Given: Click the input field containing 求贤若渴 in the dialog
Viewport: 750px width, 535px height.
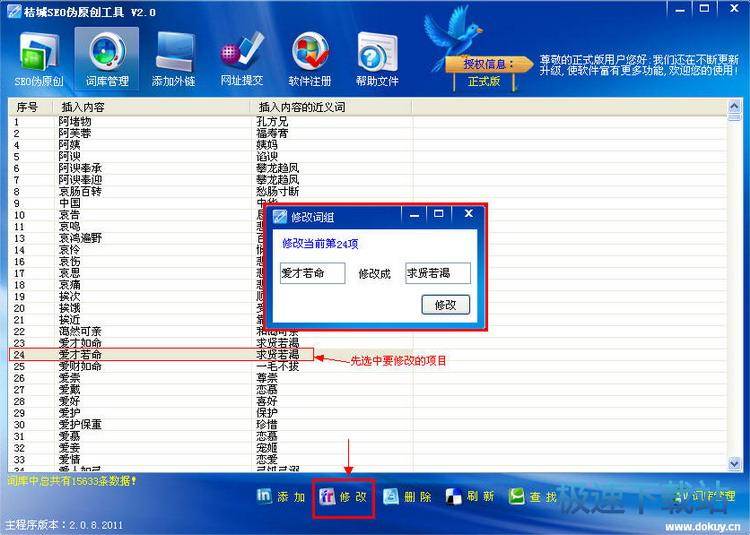Looking at the screenshot, I should point(438,273).
